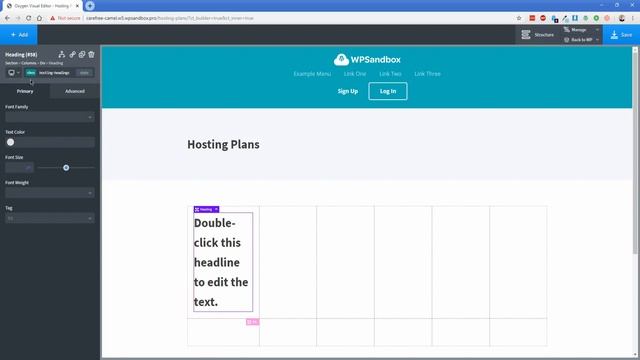640x360 pixels.
Task: Click the Font Size input box
Action: tap(19, 167)
